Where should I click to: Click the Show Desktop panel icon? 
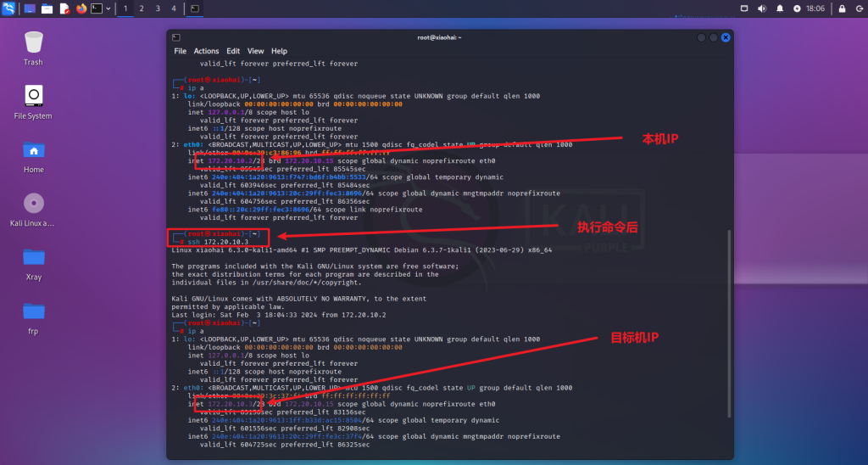coord(30,8)
